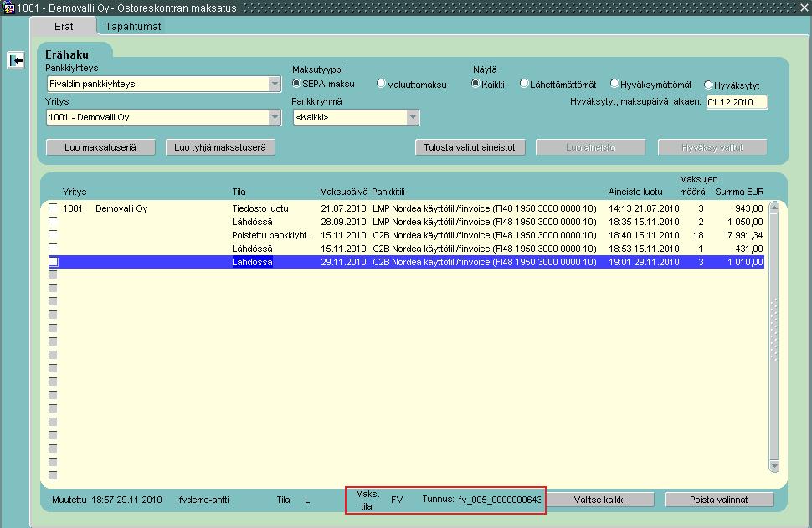Click the collapse side panel arrow icon
Viewport: 812px width, 528px height.
pyautogui.click(x=16, y=60)
